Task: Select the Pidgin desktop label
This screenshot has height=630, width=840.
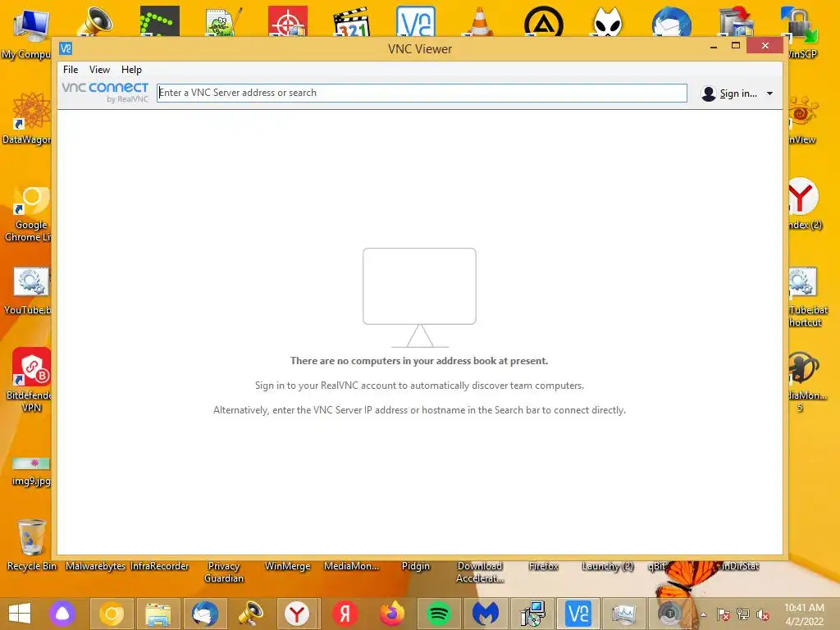Action: tap(416, 566)
